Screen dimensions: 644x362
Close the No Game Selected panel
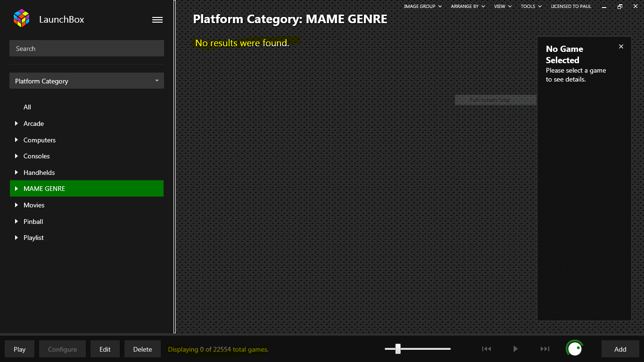(x=621, y=46)
